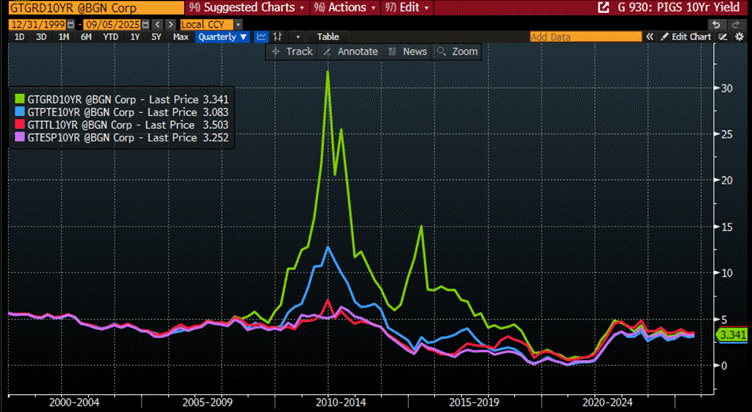Edit the end date 09/05/2025 field
The image size is (752, 412).
pos(112,24)
